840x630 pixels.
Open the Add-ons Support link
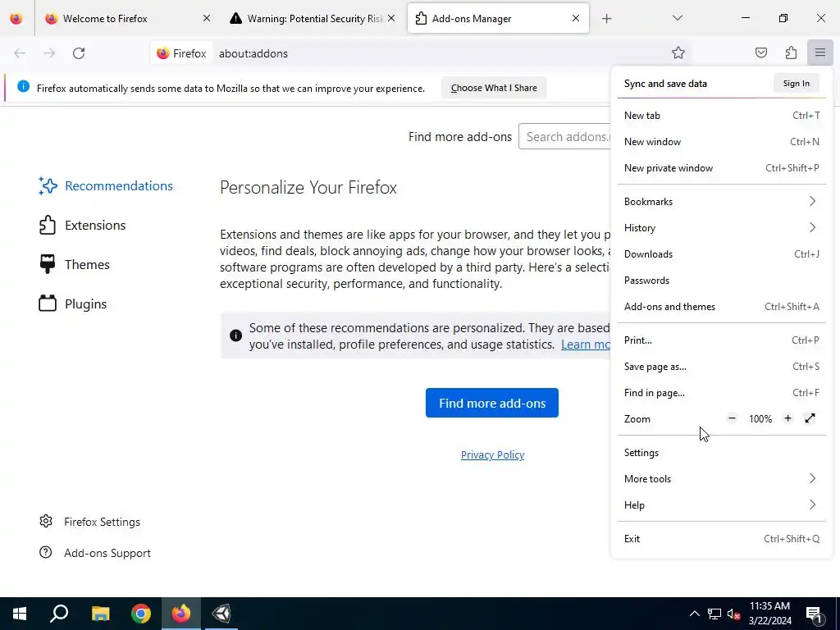pos(95,553)
